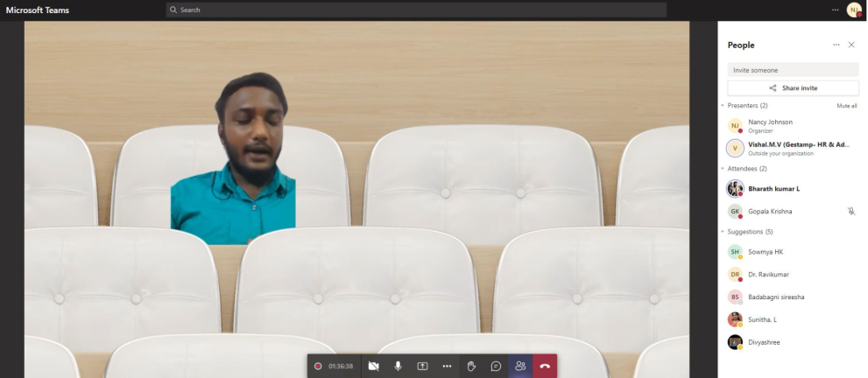Select Vishal.M.V presenter entry
Image resolution: width=868 pixels, height=378 pixels.
click(x=793, y=148)
